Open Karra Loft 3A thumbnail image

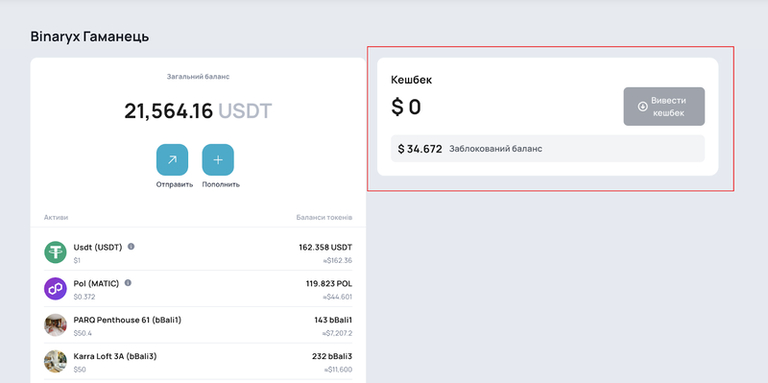[x=55, y=361]
